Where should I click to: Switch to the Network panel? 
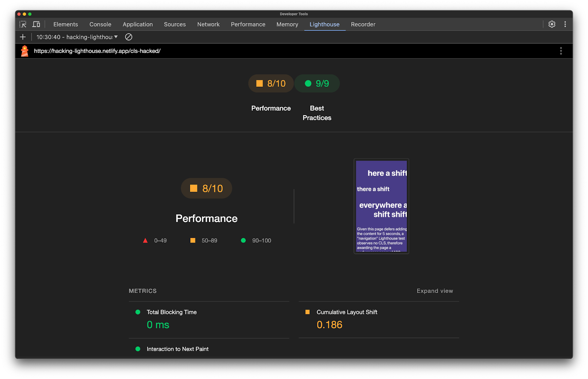click(x=208, y=24)
